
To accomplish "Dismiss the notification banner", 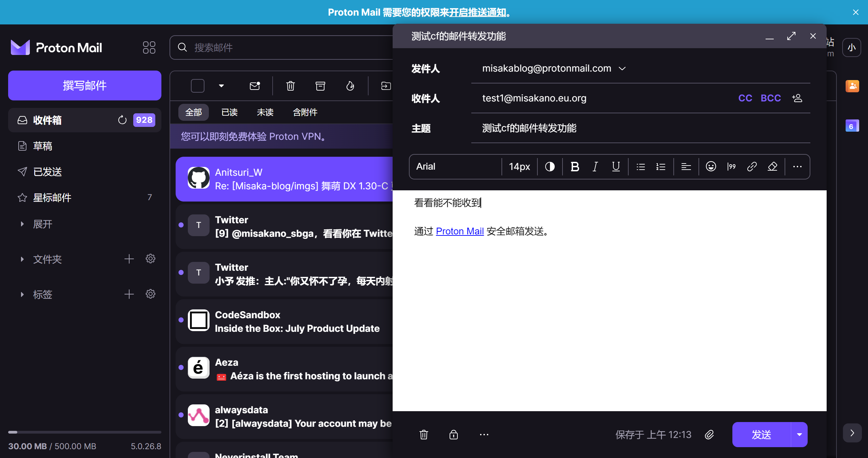I will pos(856,12).
